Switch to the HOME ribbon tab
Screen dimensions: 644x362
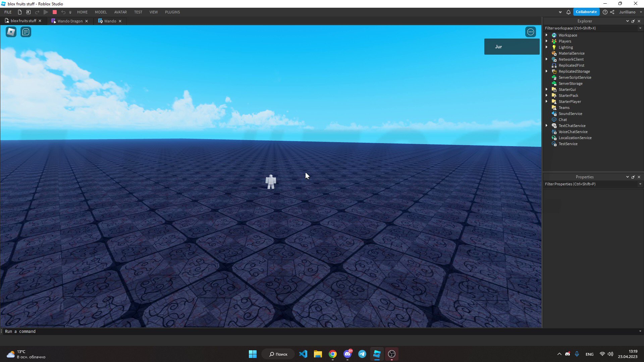(x=82, y=12)
